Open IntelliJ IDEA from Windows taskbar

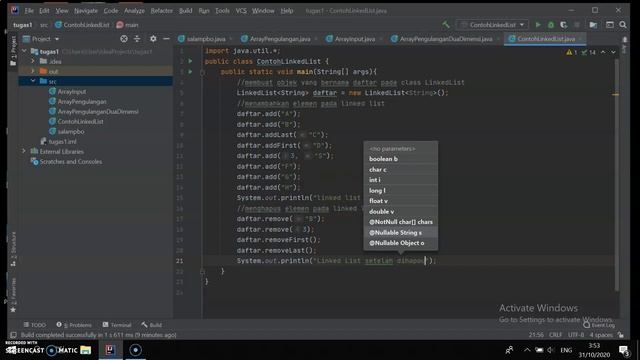pyautogui.click(x=110, y=350)
